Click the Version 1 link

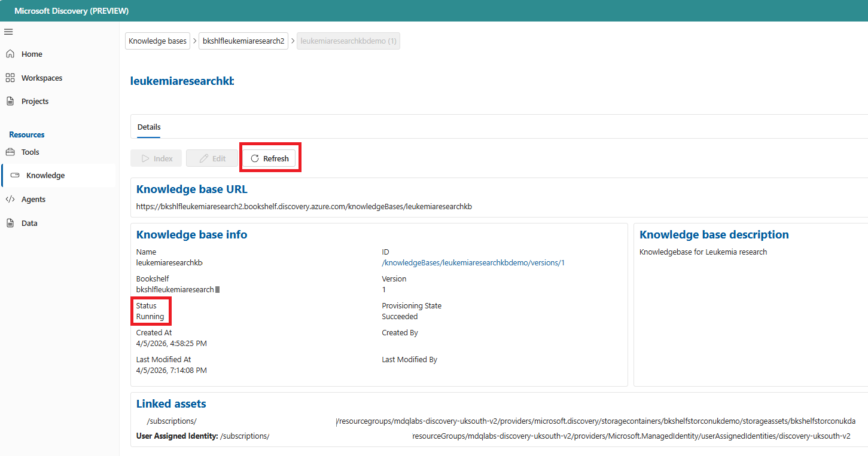(384, 289)
